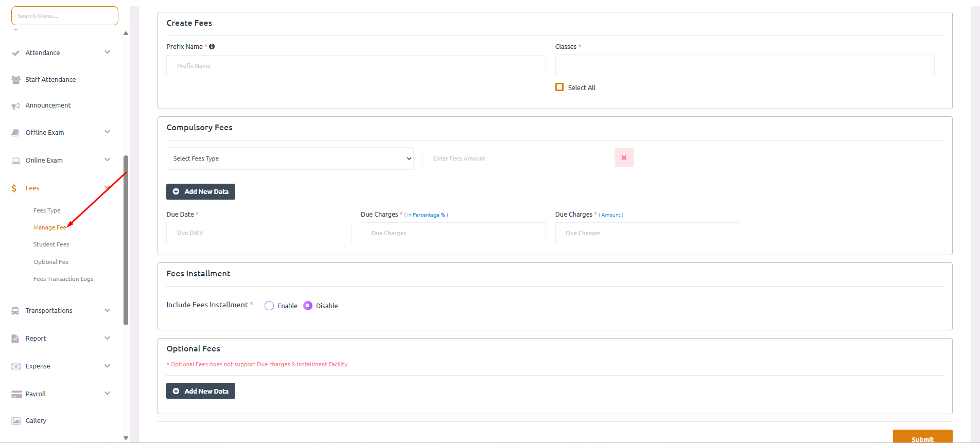Click the Prefix Name info icon
Viewport: 980px width, 443px height.
coord(212,47)
